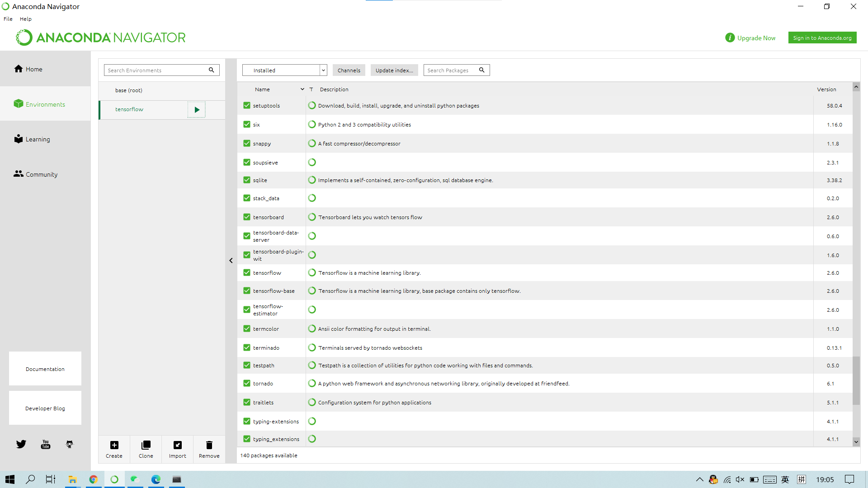
Task: Click the search packages magnifier icon
Action: (482, 70)
